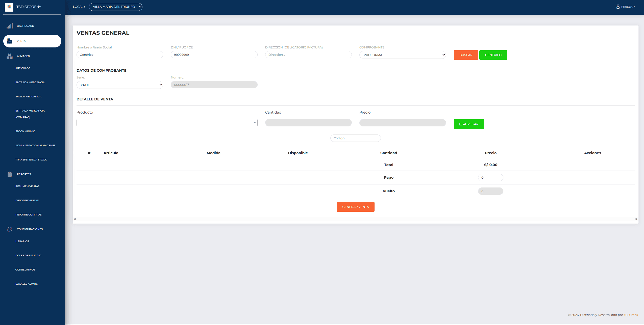Click the Configuraciones gear icon
Viewport: 644px width, 325px height.
(10, 229)
